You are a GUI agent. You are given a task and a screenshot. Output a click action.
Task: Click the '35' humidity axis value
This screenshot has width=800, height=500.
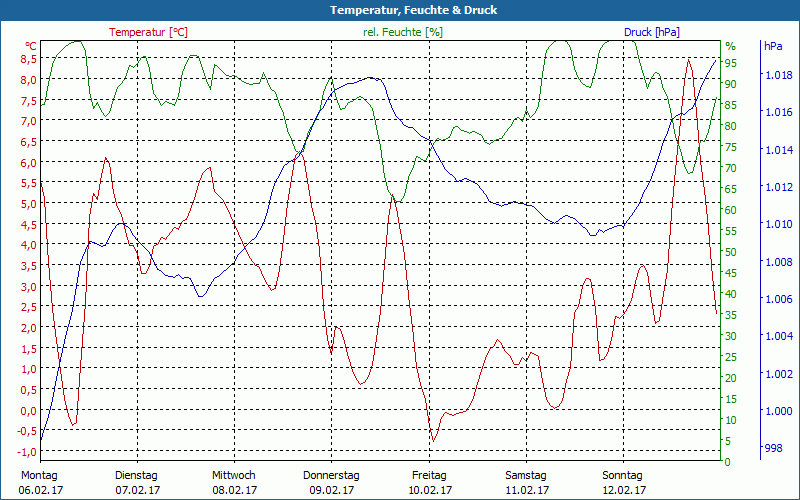[x=731, y=315]
